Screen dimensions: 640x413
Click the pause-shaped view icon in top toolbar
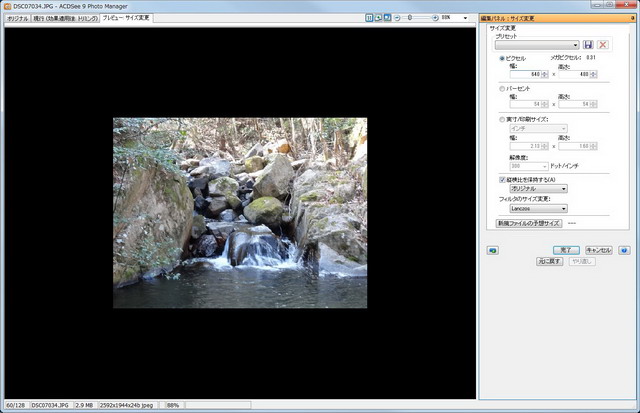369,18
